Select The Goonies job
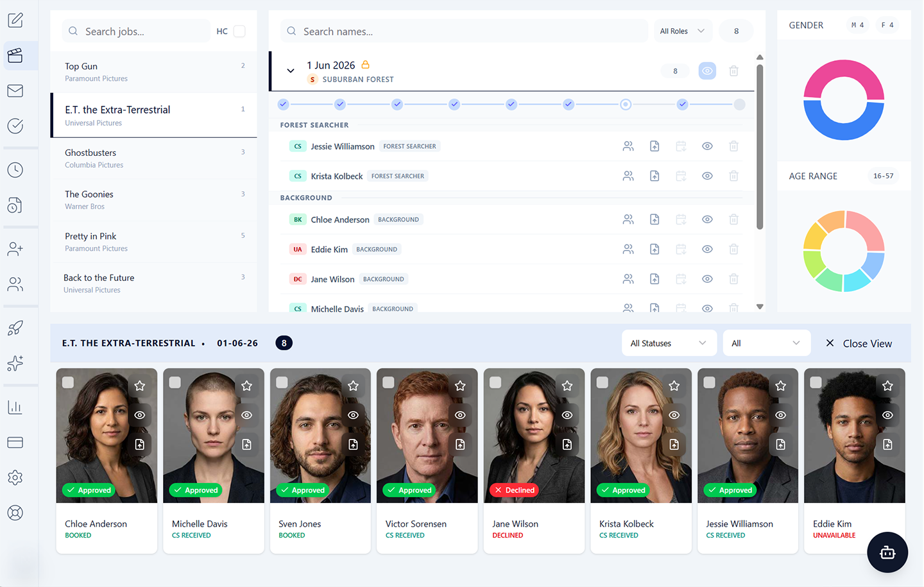The width and height of the screenshot is (924, 587). point(154,200)
